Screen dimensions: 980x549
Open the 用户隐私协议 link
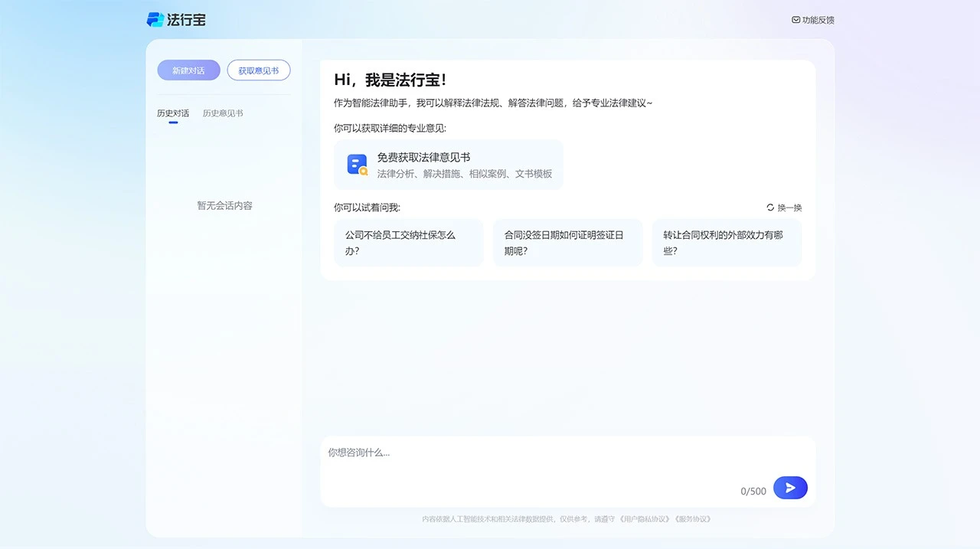(x=643, y=518)
